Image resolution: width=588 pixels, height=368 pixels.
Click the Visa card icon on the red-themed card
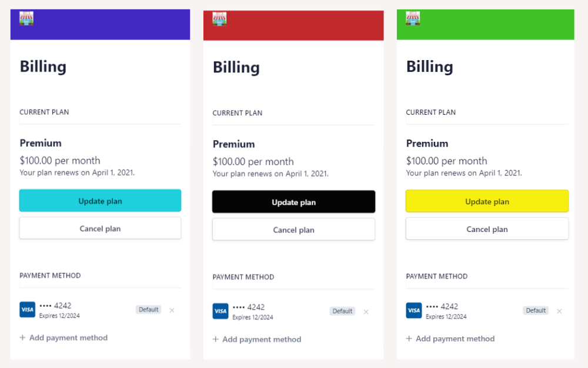220,311
